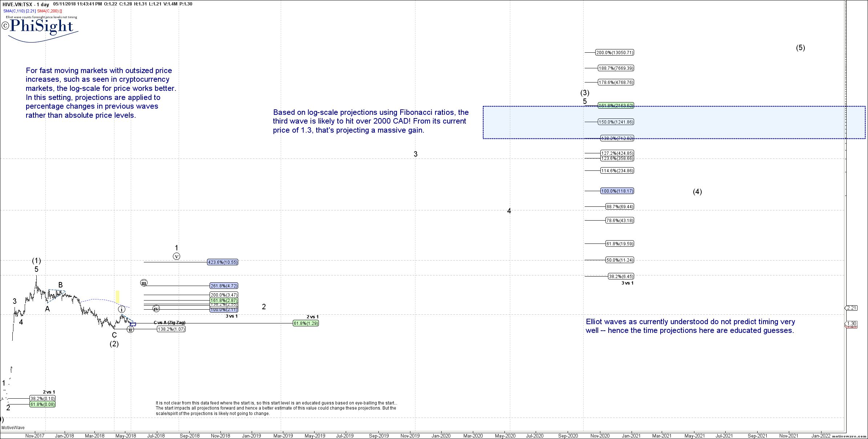Image resolution: width=868 pixels, height=439 pixels.
Task: Select the log-scale explanation text note
Action: (101, 93)
